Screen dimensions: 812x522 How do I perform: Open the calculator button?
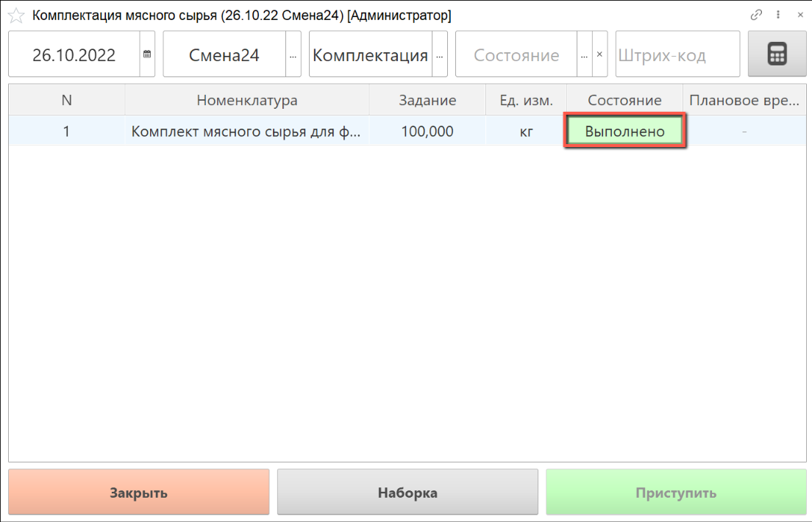point(777,54)
